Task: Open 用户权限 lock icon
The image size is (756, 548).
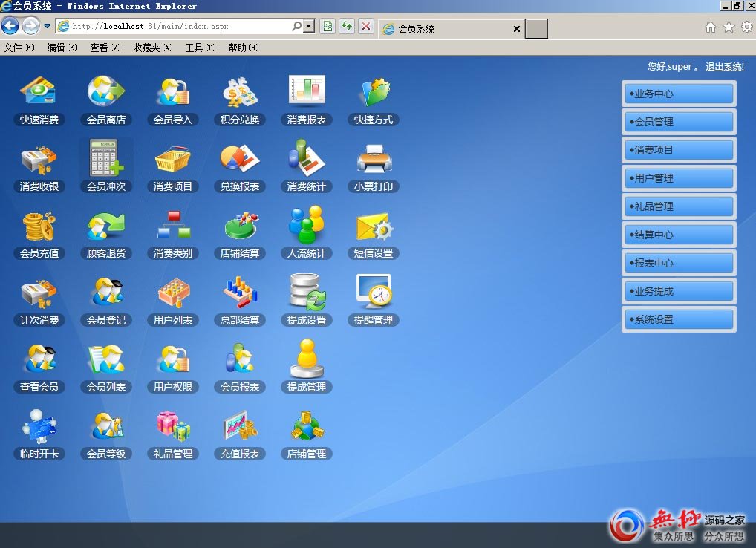Action: (172, 368)
